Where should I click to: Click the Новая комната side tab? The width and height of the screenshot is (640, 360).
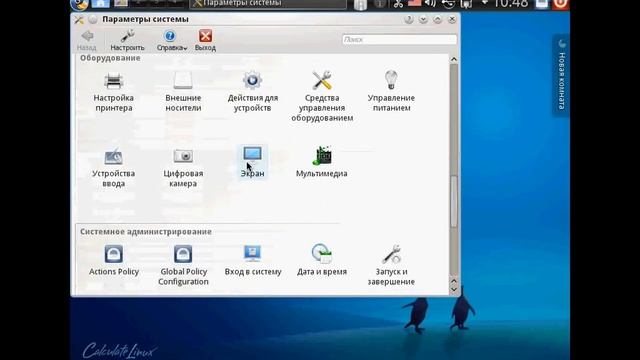click(562, 75)
